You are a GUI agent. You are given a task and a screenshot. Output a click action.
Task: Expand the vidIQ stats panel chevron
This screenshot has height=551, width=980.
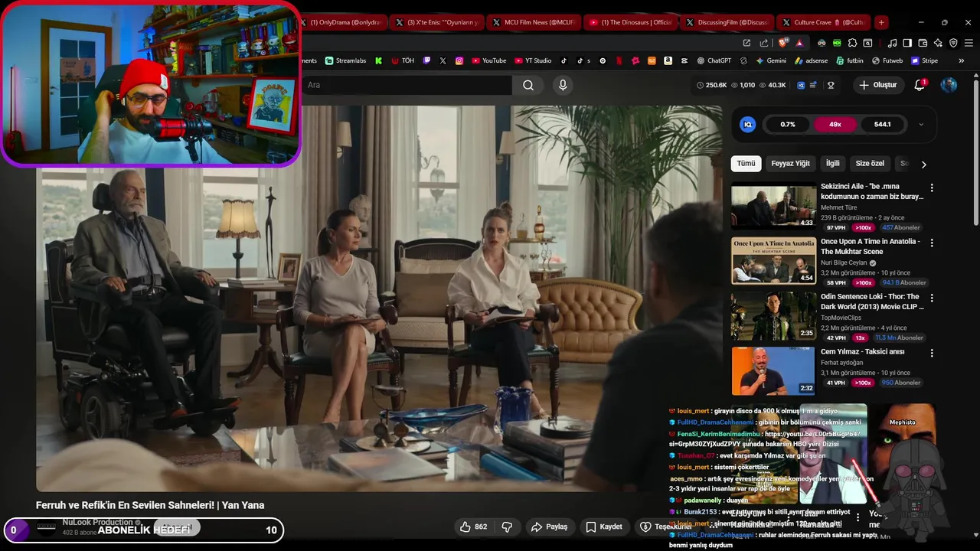coord(921,124)
